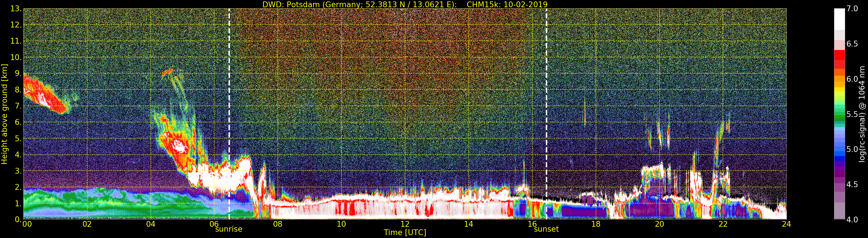Click the white sunset dashed line

click(x=546, y=114)
